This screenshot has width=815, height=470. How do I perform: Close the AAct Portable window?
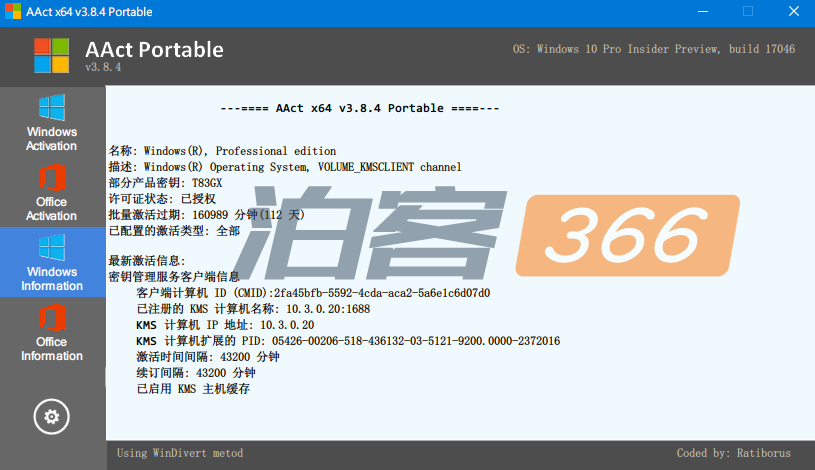793,11
